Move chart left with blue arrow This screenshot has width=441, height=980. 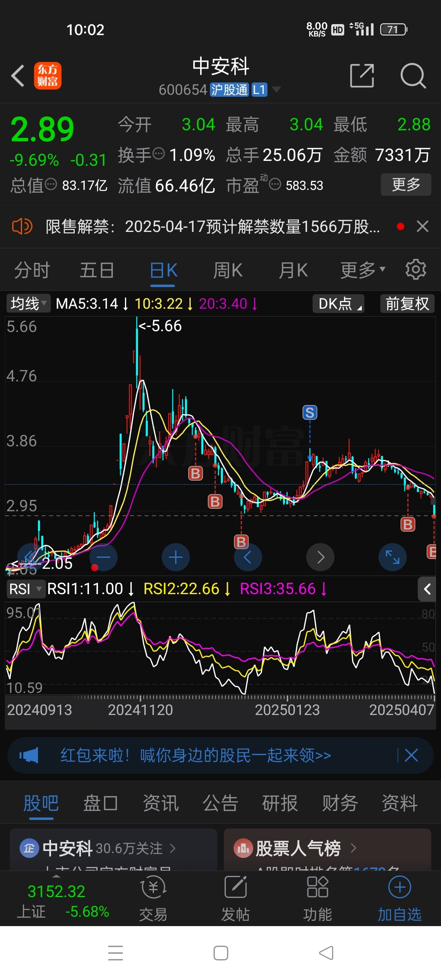248,557
